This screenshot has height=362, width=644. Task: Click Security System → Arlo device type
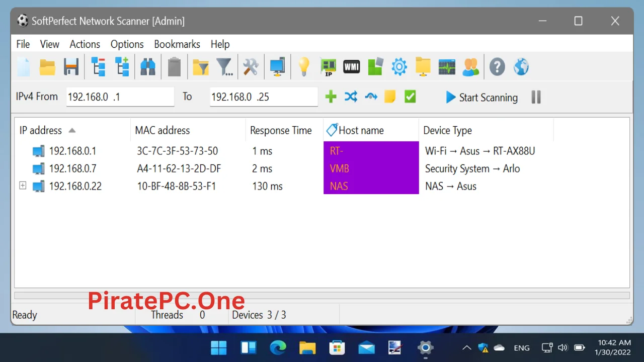[472, 168]
